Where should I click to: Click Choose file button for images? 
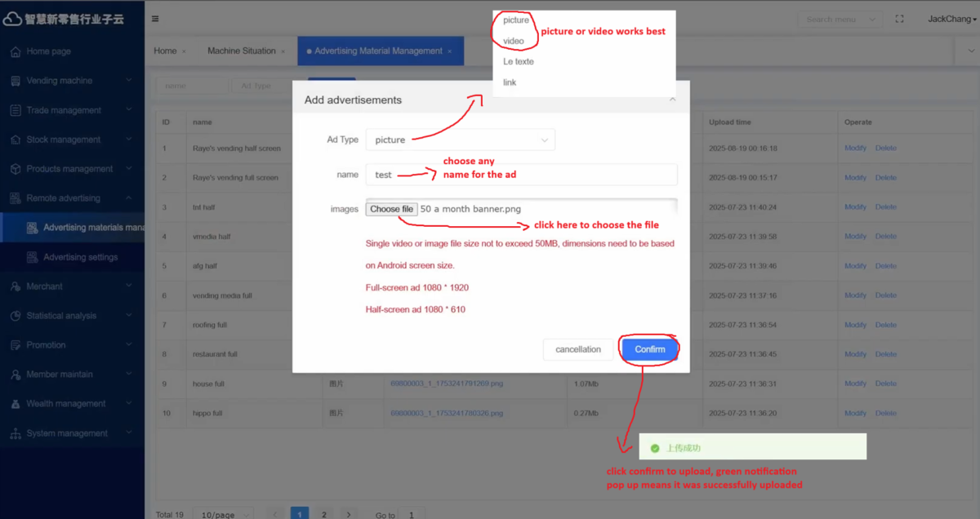click(x=391, y=209)
